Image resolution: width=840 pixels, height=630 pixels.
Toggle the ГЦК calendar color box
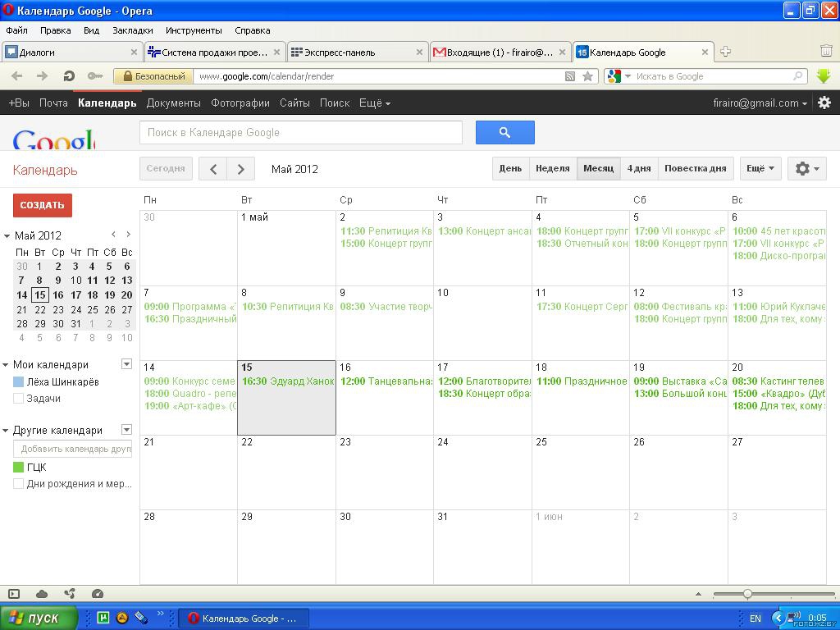tap(18, 467)
